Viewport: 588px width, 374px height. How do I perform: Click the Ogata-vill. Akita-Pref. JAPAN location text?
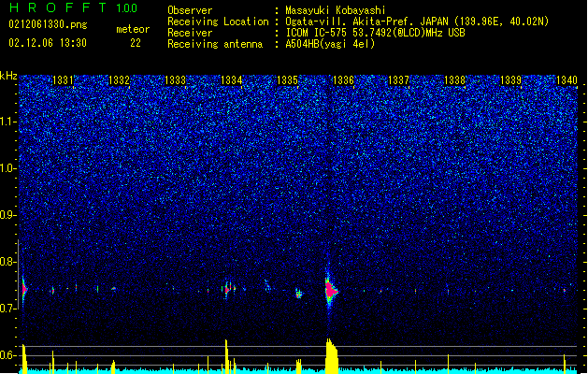pos(417,22)
